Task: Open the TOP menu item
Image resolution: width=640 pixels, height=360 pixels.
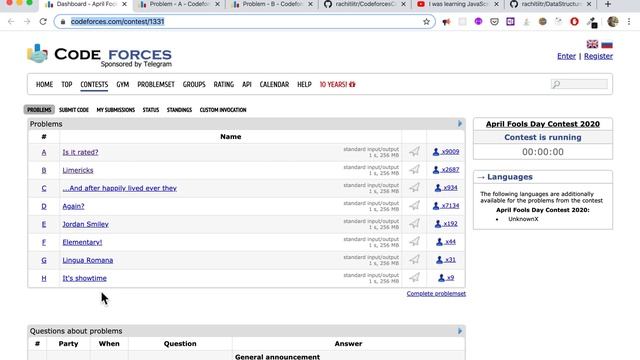Action: point(67,84)
